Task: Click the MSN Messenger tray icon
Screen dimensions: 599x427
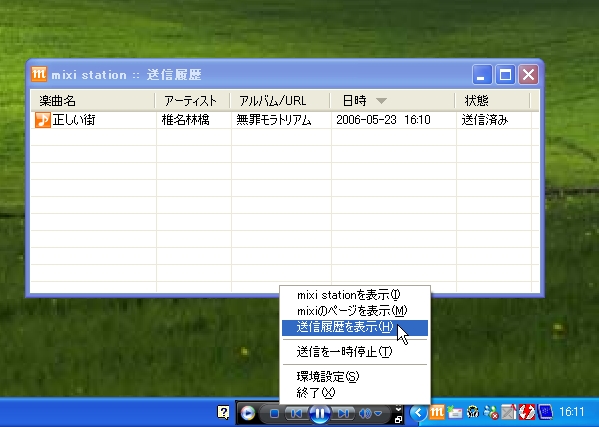Action: point(491,412)
